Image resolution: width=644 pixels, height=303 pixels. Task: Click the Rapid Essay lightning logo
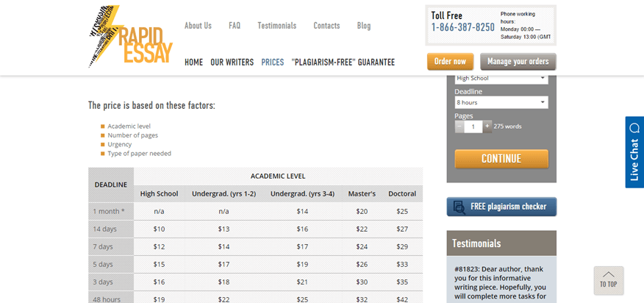(x=130, y=36)
